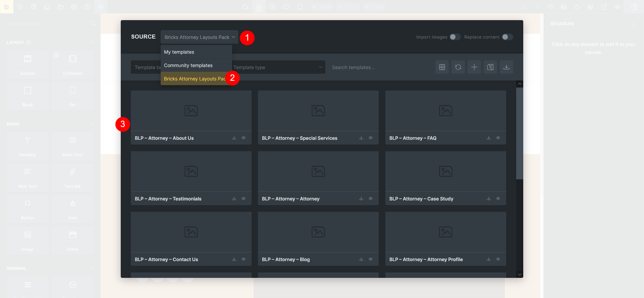Reload templates with the refresh icon
The width and height of the screenshot is (644, 298).
pyautogui.click(x=458, y=67)
